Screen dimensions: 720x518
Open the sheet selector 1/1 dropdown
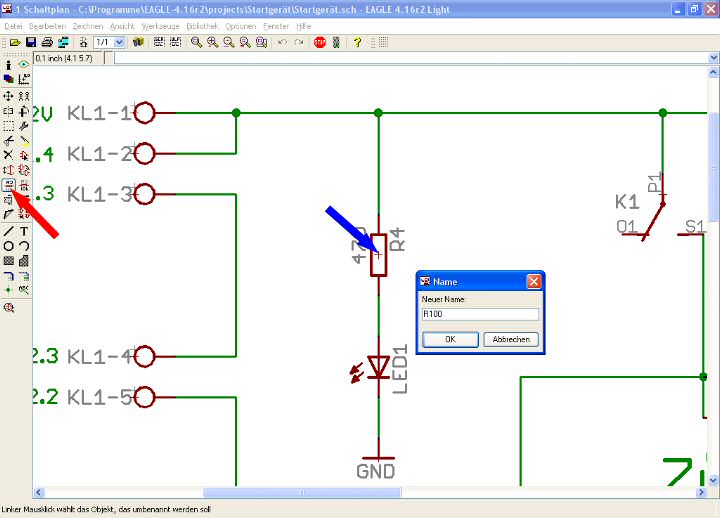pos(120,43)
